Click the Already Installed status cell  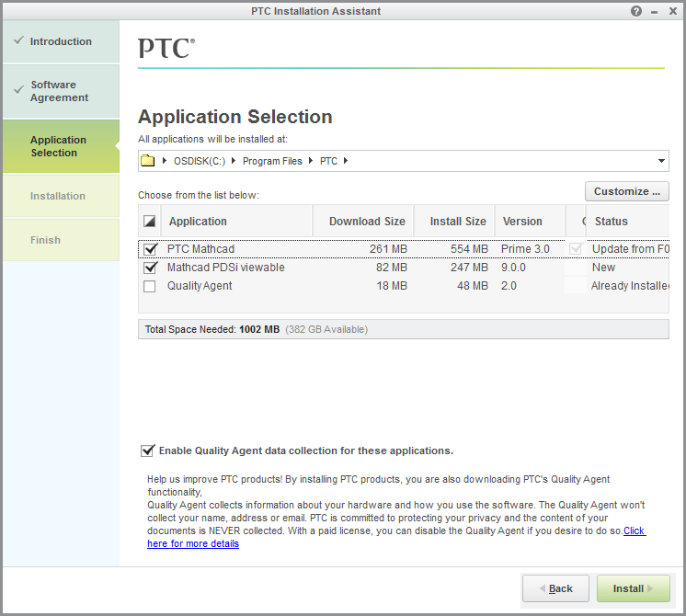tap(630, 286)
